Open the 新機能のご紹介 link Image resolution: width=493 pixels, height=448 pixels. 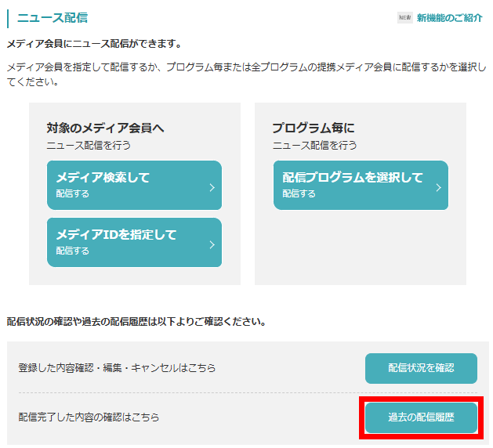click(449, 18)
